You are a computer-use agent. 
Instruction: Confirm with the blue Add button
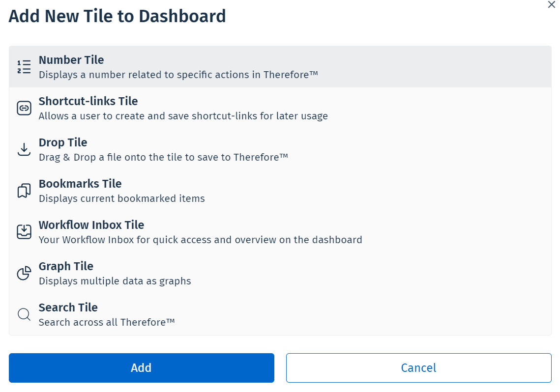pyautogui.click(x=142, y=368)
